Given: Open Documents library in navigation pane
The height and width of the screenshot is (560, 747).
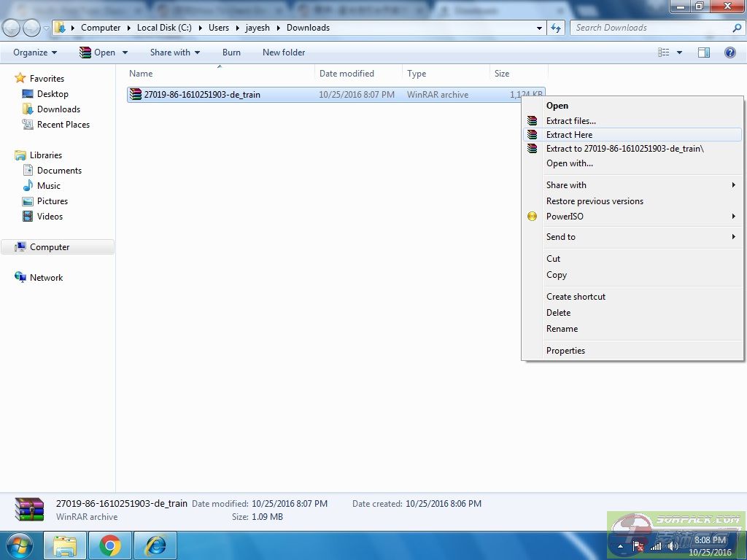Looking at the screenshot, I should click(59, 171).
